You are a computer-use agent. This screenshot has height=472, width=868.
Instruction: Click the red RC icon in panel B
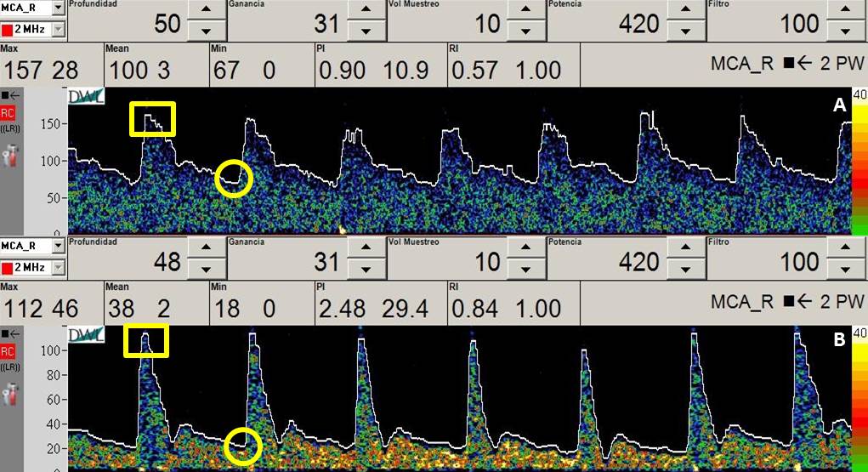pos(8,351)
